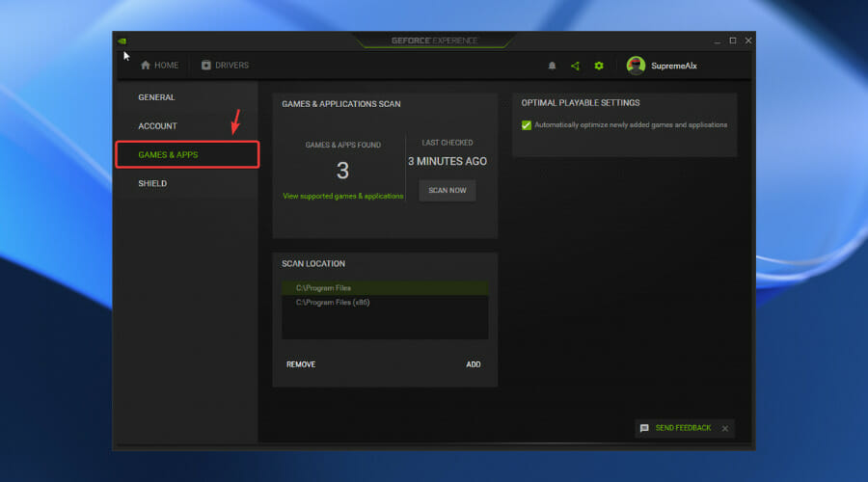The image size is (868, 482).
Task: Click the Scan Now button
Action: [x=448, y=190]
